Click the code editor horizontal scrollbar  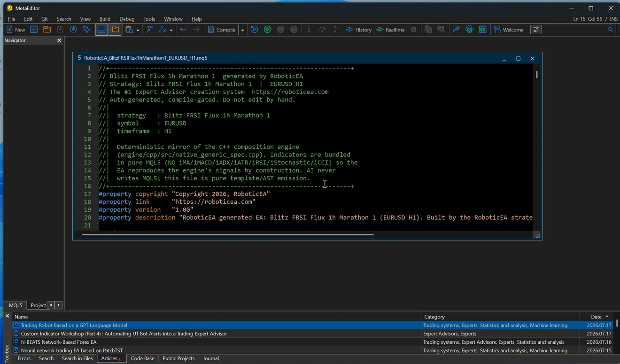(x=227, y=234)
